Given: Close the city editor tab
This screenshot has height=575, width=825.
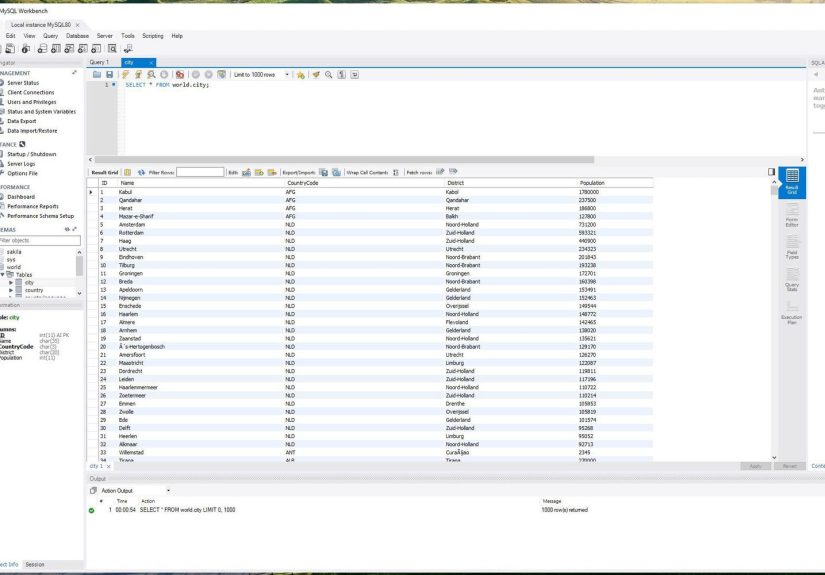Looking at the screenshot, I should 151,63.
